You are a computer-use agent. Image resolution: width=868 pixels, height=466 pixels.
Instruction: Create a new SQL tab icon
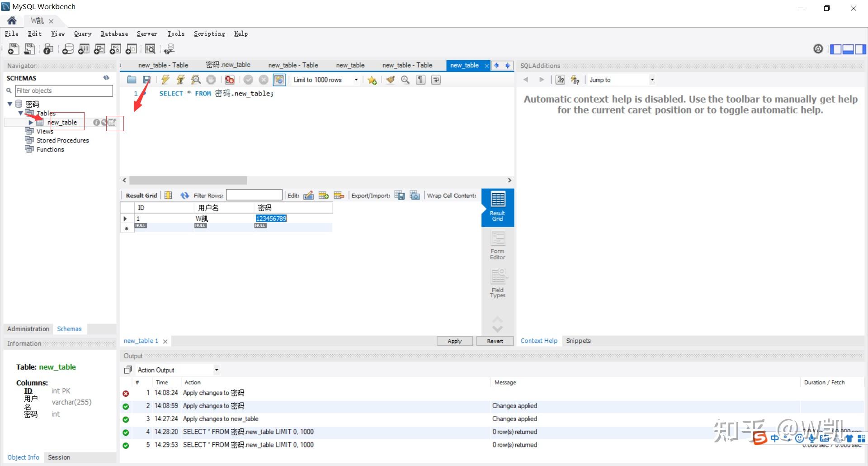(14, 49)
